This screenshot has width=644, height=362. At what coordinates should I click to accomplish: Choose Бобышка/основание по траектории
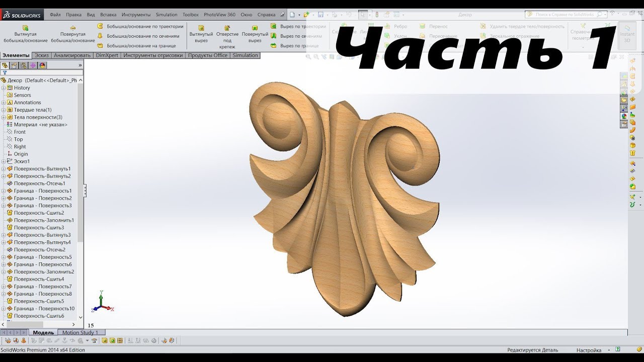click(140, 26)
